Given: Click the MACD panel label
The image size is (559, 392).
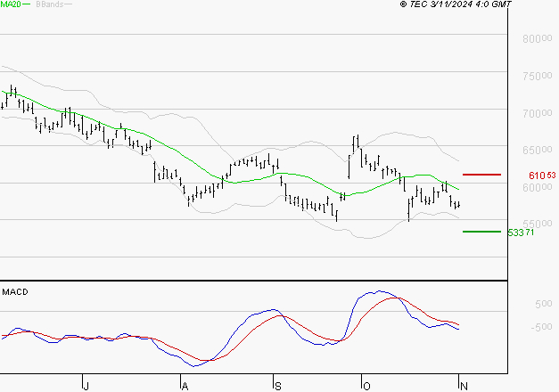Looking at the screenshot, I should [15, 292].
